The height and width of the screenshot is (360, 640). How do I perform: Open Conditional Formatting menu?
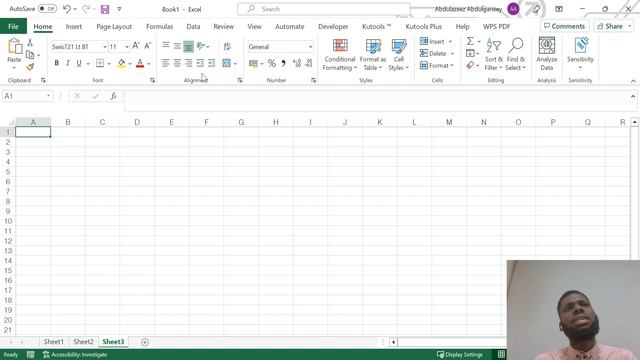pyautogui.click(x=340, y=55)
